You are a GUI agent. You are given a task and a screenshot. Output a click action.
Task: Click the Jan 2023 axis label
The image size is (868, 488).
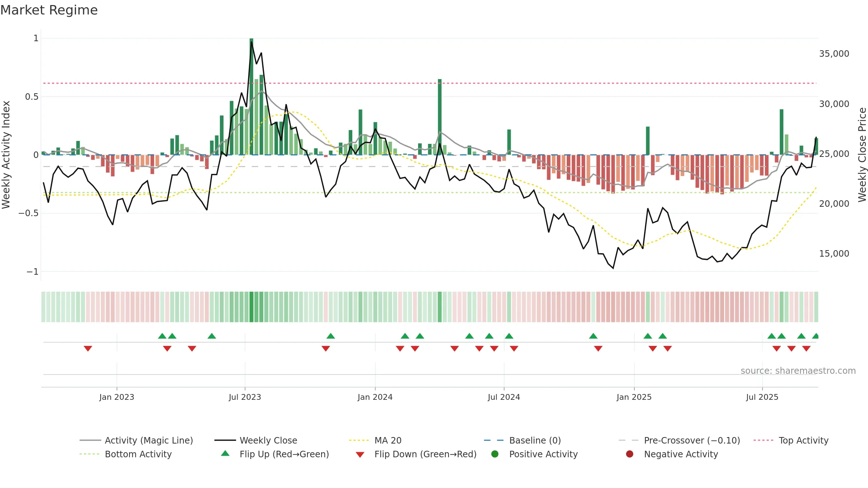pos(117,397)
